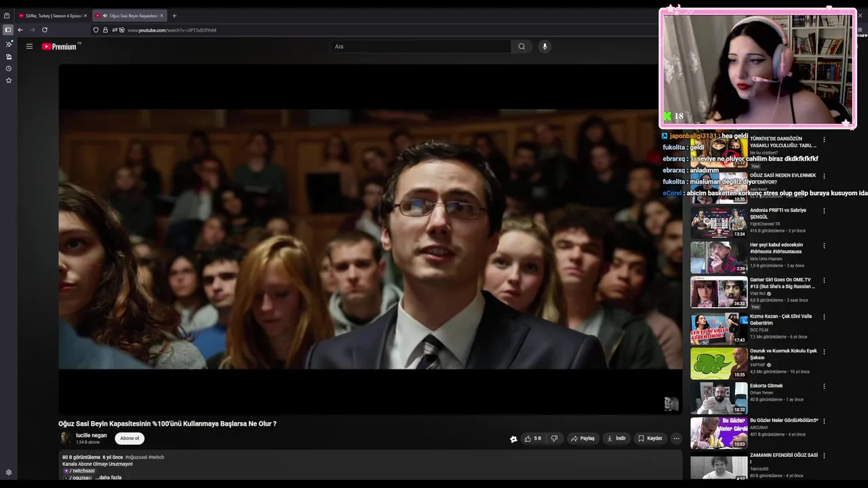Click the Paylaş share button

coord(583,439)
